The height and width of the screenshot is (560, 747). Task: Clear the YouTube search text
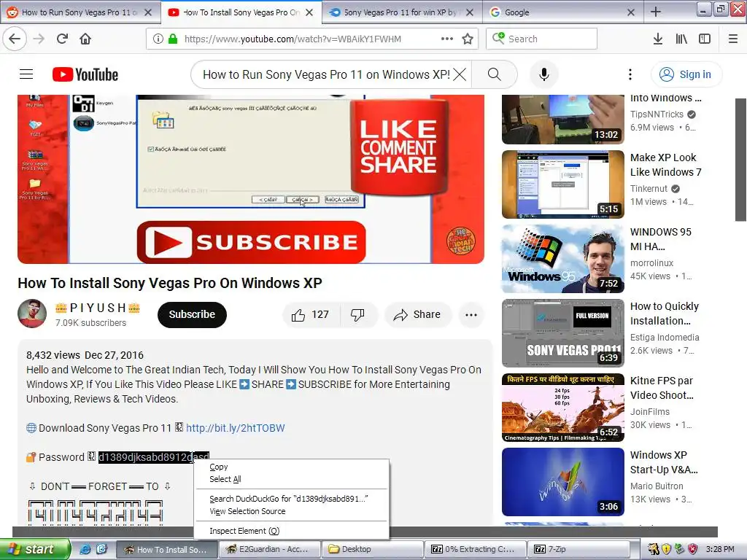(460, 74)
